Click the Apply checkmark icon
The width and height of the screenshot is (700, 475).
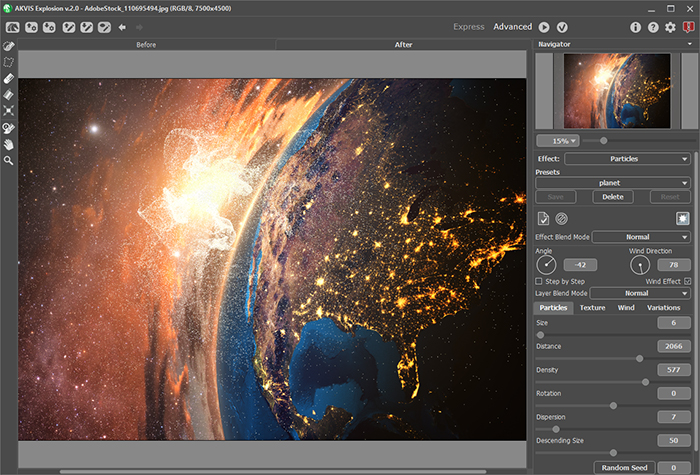pyautogui.click(x=562, y=27)
